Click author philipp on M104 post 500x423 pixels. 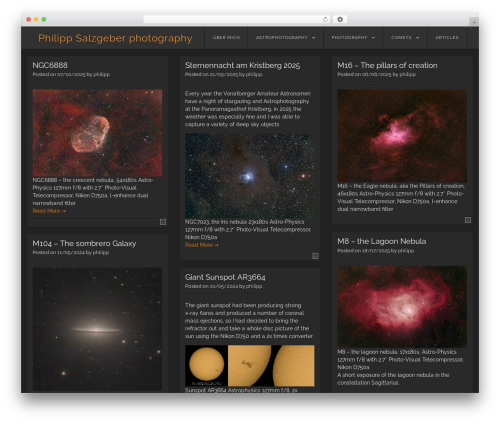[101, 253]
